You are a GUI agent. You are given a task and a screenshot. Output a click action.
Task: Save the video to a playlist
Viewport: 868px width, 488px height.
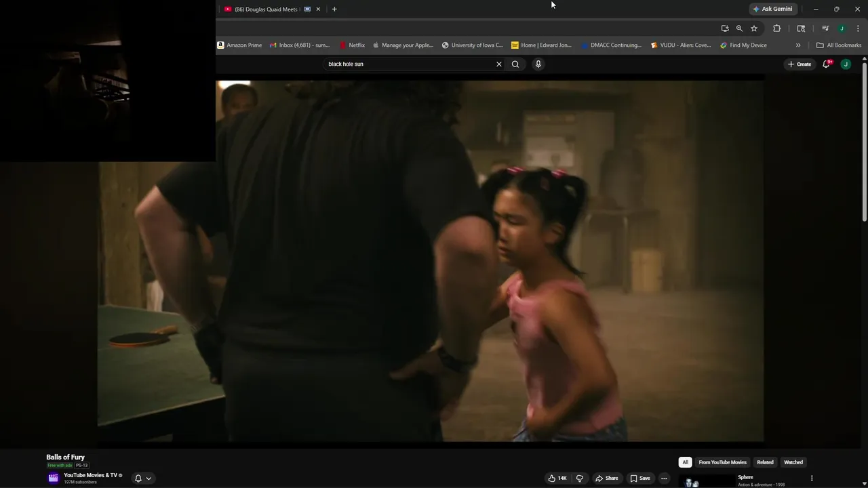[x=639, y=478]
